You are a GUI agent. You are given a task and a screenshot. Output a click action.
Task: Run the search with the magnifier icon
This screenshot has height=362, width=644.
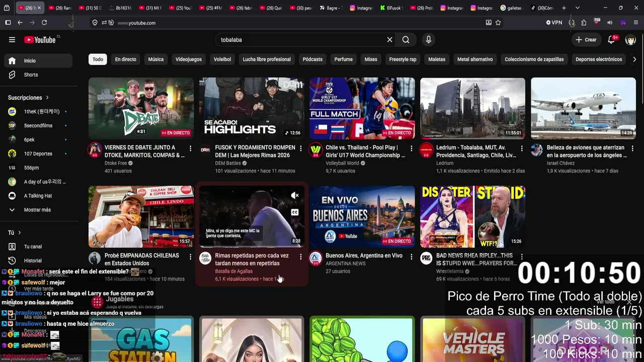pyautogui.click(x=406, y=40)
